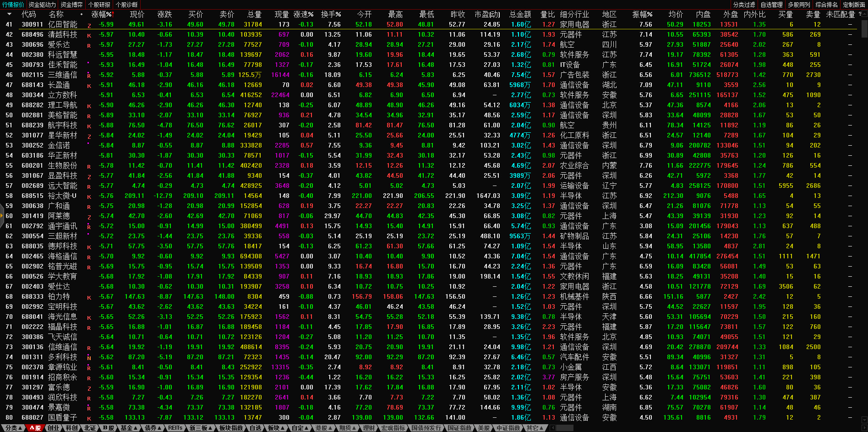Click the R marker icon next to 爱乐达
The height and width of the screenshot is (432, 868).
(89, 45)
